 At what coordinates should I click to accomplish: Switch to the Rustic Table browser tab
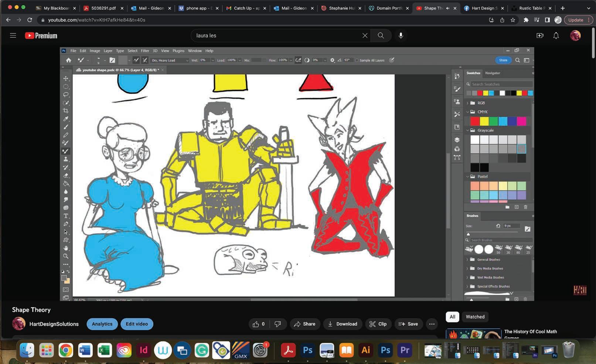click(531, 8)
